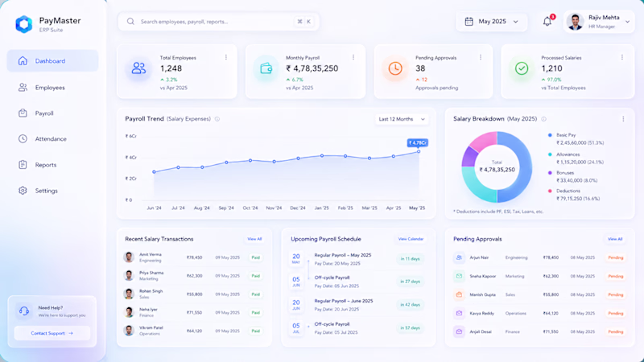Click the Payroll Trend info icon

(x=217, y=119)
